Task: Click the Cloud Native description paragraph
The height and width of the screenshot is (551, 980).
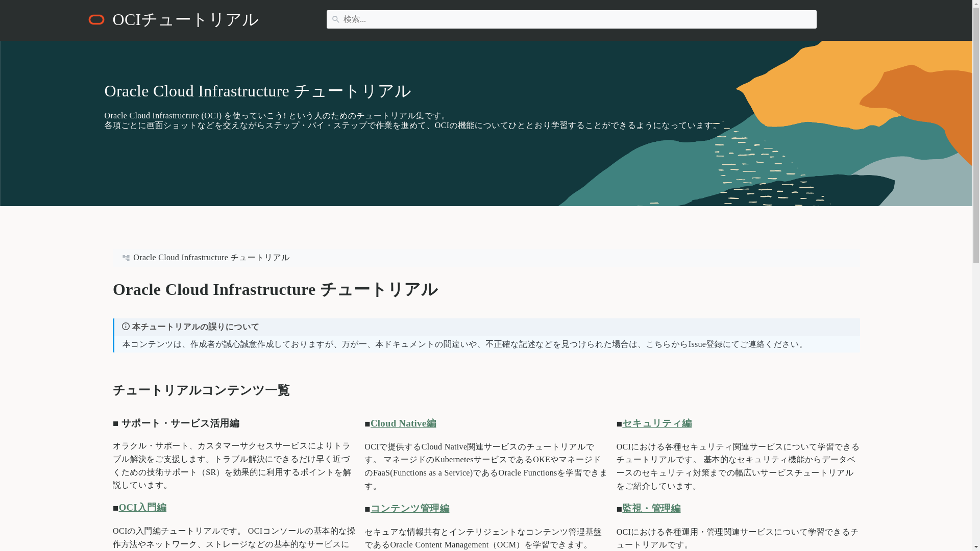Action: pos(486,466)
